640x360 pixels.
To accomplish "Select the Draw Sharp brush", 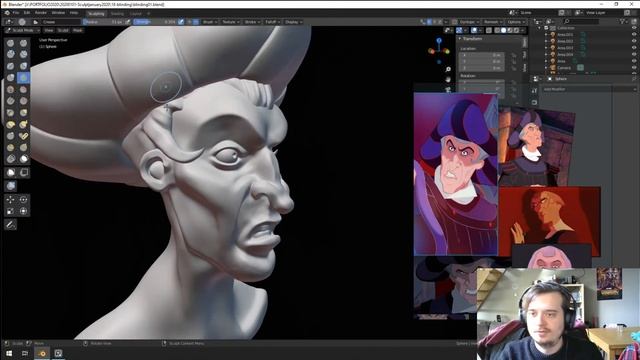I will click(24, 43).
